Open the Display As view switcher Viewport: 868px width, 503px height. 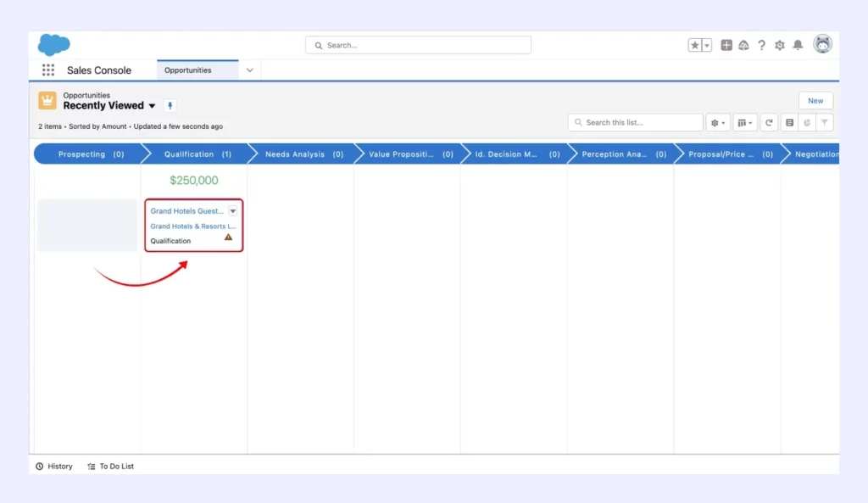tap(744, 123)
